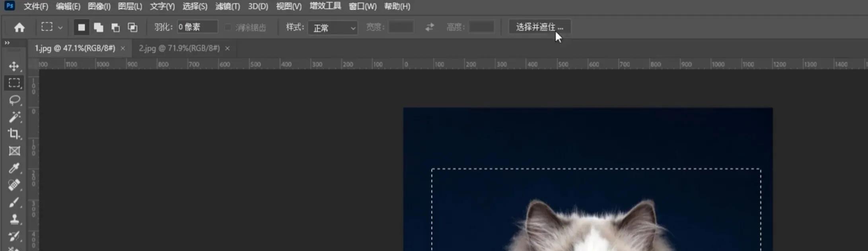Open the marquee tool preset picker
The image size is (868, 251).
click(52, 27)
